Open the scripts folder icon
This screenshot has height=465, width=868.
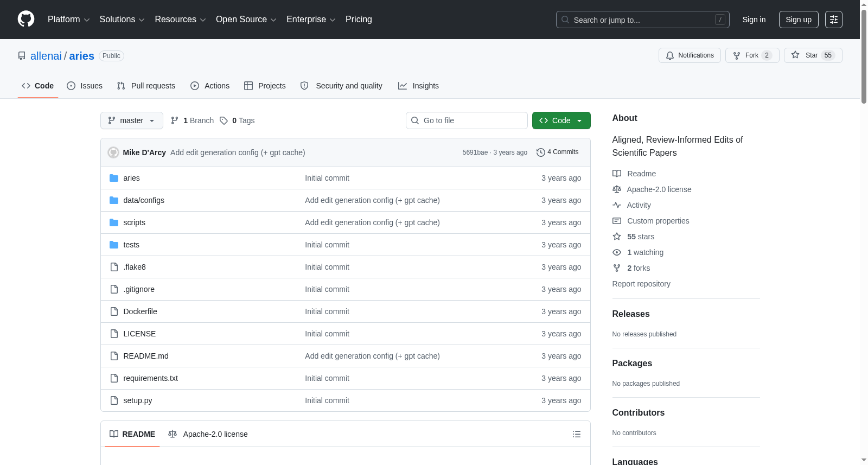[x=114, y=222]
